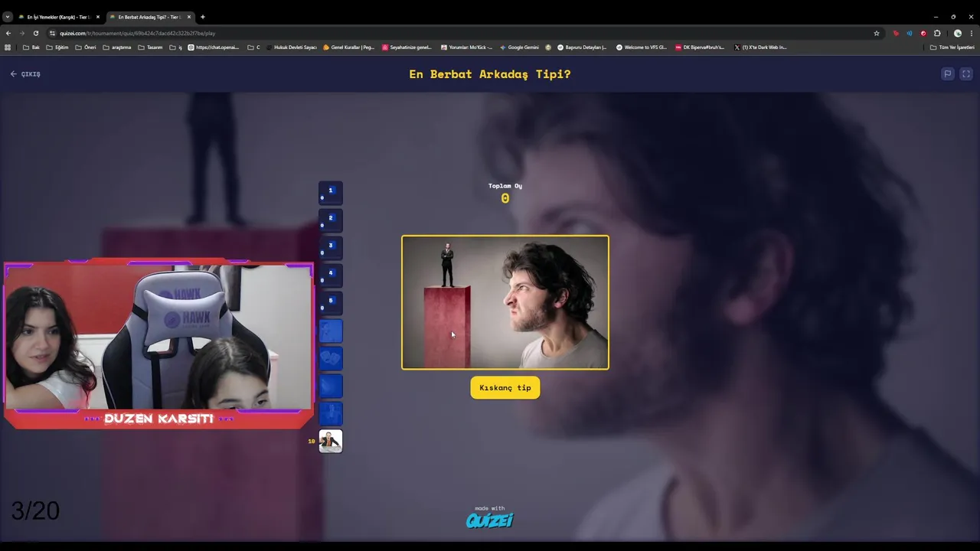Close the En Berbat Arkadaş Tipi tab
This screenshot has width=980, height=551.
tap(189, 17)
